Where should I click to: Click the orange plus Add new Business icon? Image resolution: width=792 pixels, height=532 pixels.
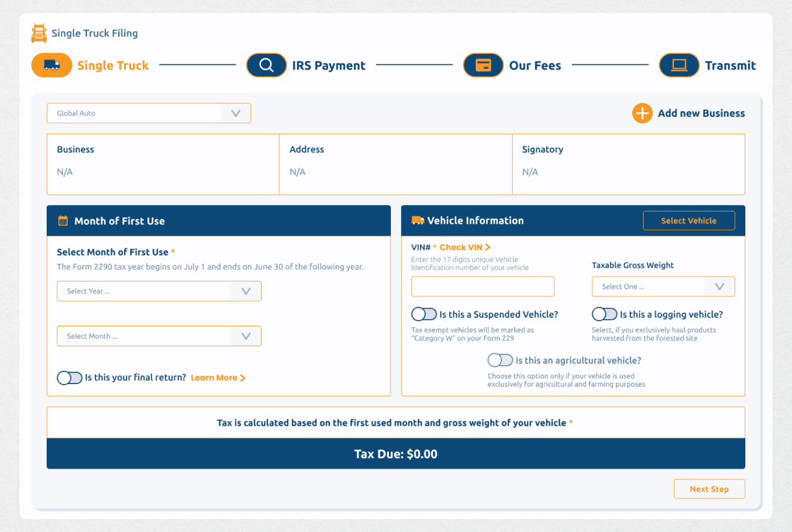pyautogui.click(x=642, y=114)
